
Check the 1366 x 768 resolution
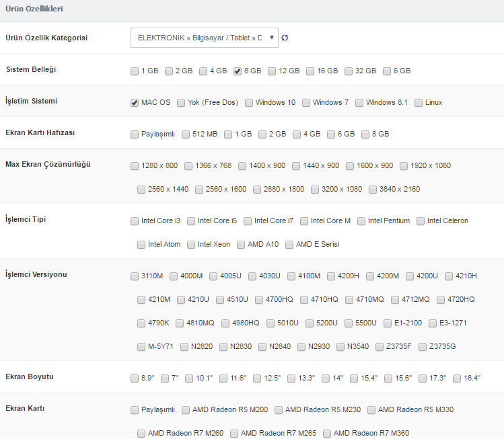point(188,166)
